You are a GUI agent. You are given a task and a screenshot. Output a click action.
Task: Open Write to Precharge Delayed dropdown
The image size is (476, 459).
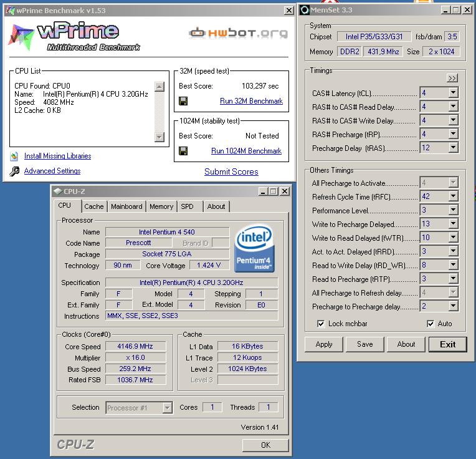point(453,224)
